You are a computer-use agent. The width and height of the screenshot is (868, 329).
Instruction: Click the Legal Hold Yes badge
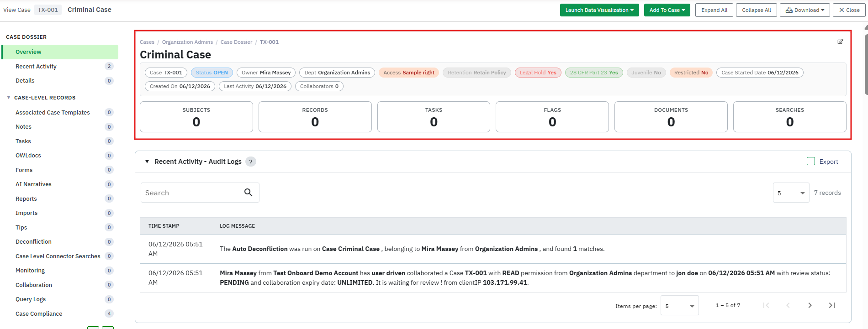pos(538,73)
